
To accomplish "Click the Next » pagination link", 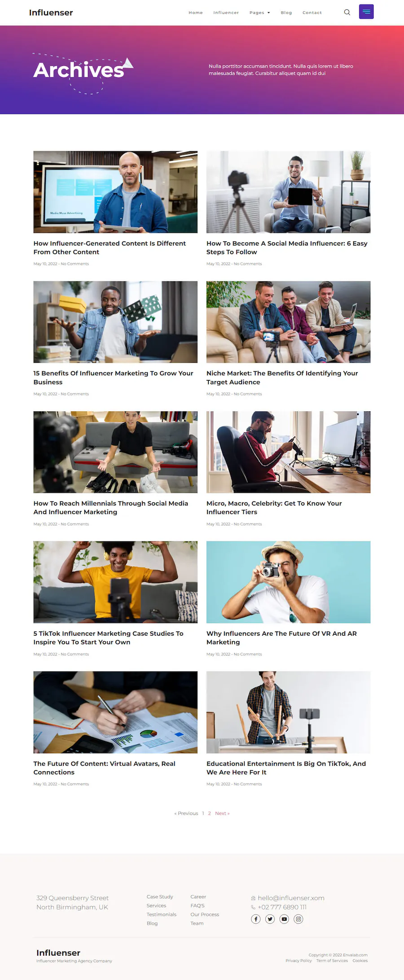I will coord(222,813).
